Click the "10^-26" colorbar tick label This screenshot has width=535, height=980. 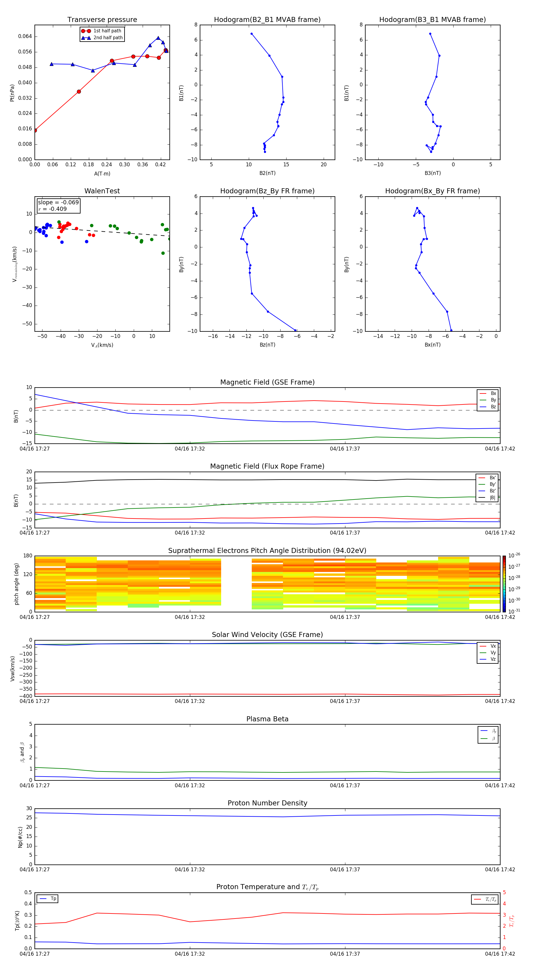click(514, 555)
